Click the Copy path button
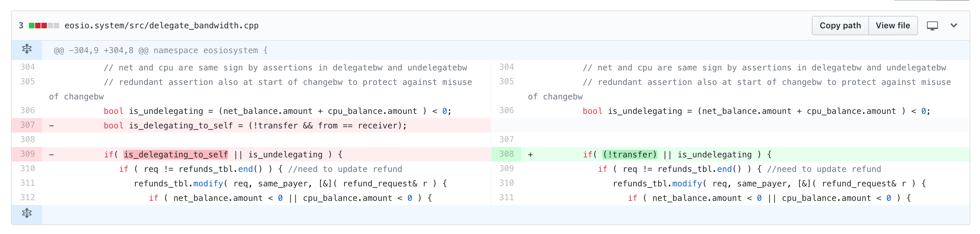 (x=840, y=26)
